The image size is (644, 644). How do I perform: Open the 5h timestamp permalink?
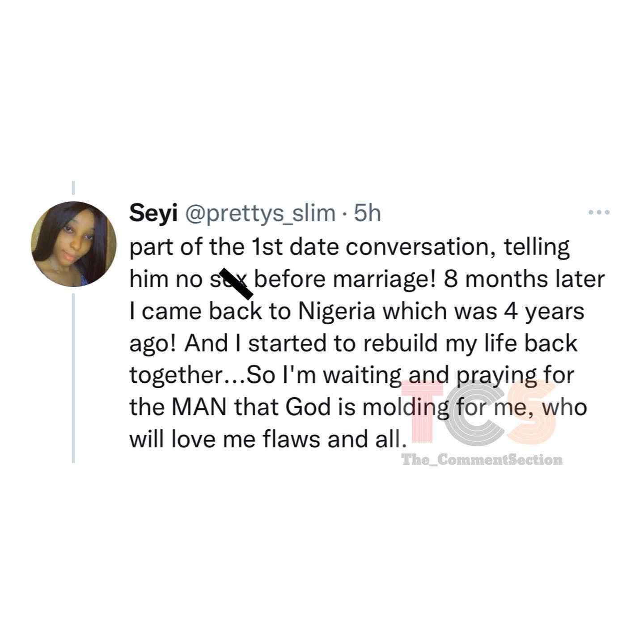(367, 214)
